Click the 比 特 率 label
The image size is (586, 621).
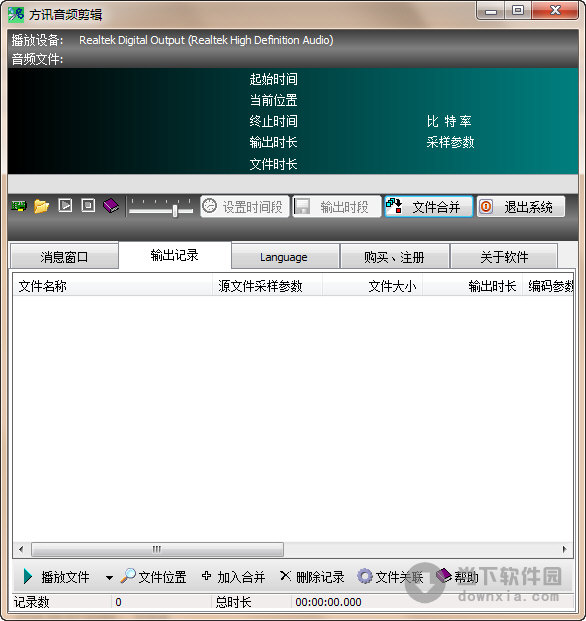(x=449, y=121)
